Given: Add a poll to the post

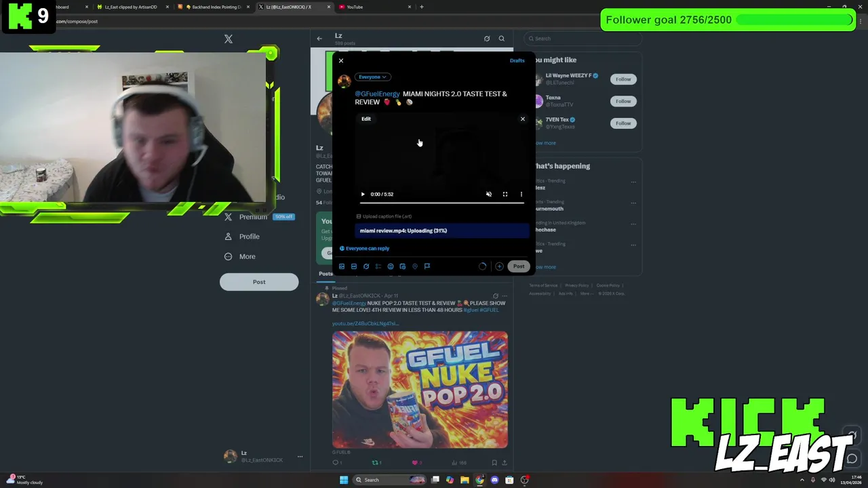Looking at the screenshot, I should point(378,266).
